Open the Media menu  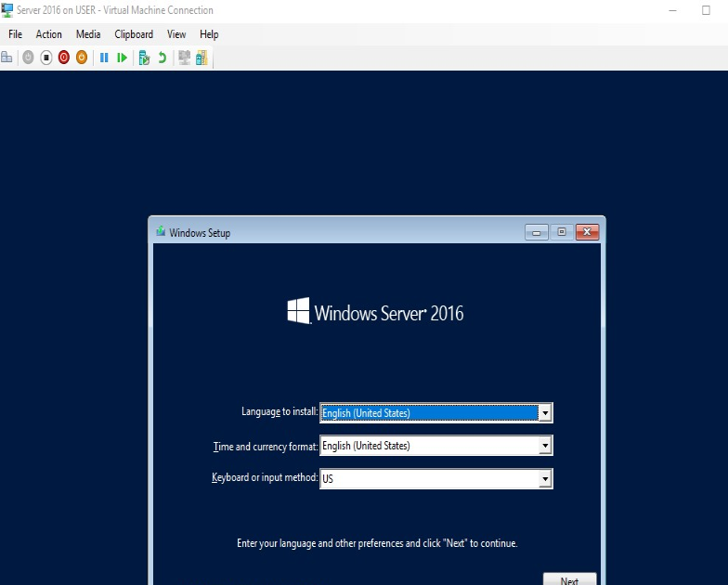pyautogui.click(x=88, y=34)
